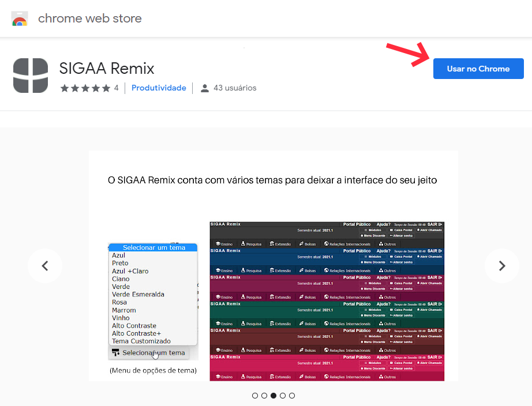Select the first carousel dot
This screenshot has height=406, width=532.
pos(255,396)
